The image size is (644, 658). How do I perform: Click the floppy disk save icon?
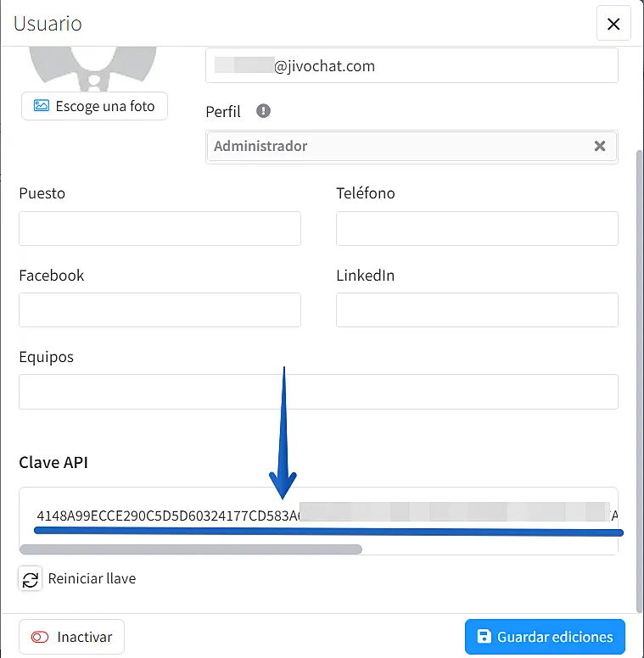pos(484,637)
